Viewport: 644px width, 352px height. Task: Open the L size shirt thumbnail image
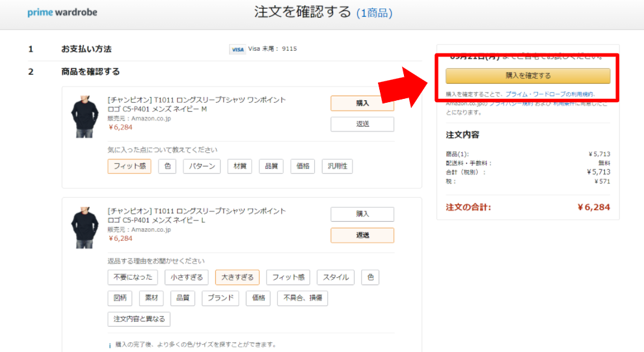click(85, 228)
